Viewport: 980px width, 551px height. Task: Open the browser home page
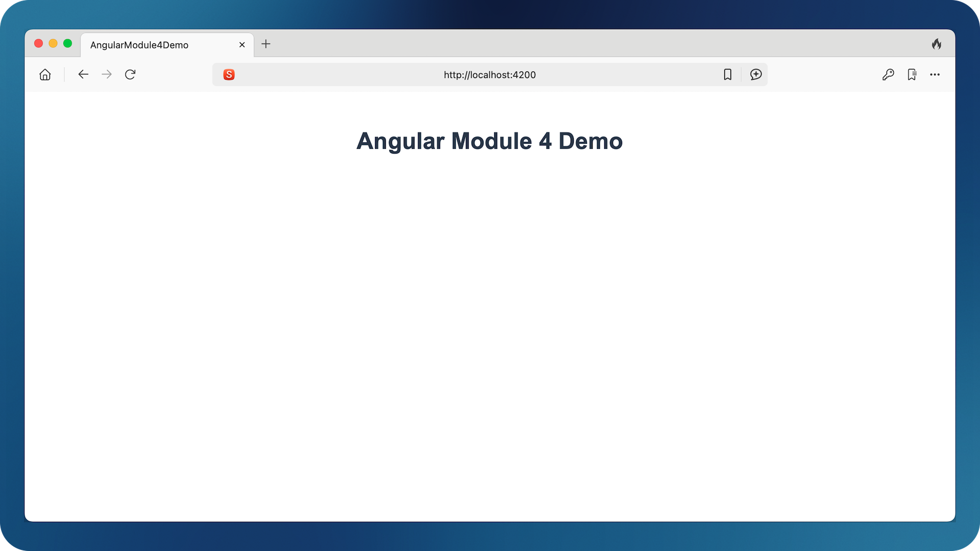coord(45,74)
